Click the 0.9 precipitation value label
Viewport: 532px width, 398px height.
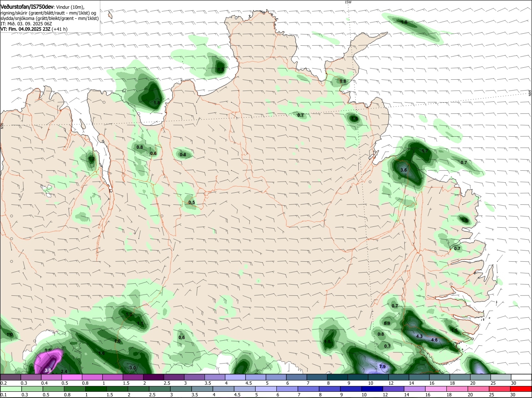tap(387, 323)
